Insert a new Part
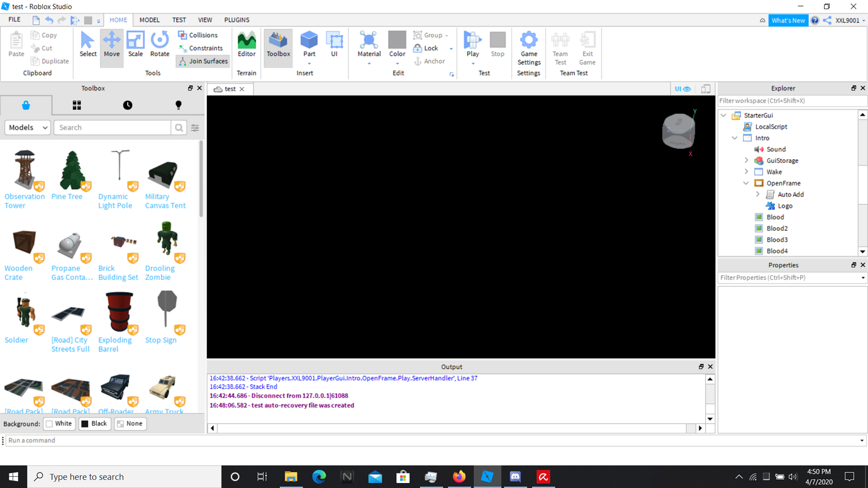This screenshot has width=868, height=488. pyautogui.click(x=309, y=43)
